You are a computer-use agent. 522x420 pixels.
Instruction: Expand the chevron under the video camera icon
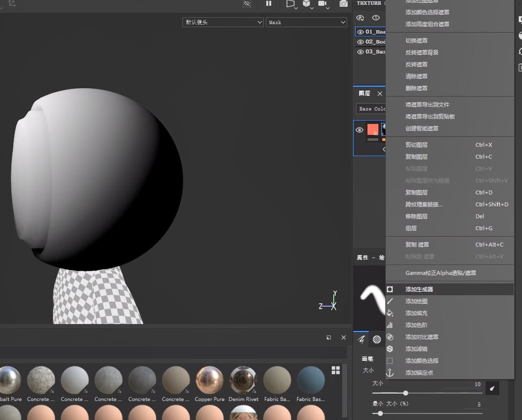tap(328, 7)
